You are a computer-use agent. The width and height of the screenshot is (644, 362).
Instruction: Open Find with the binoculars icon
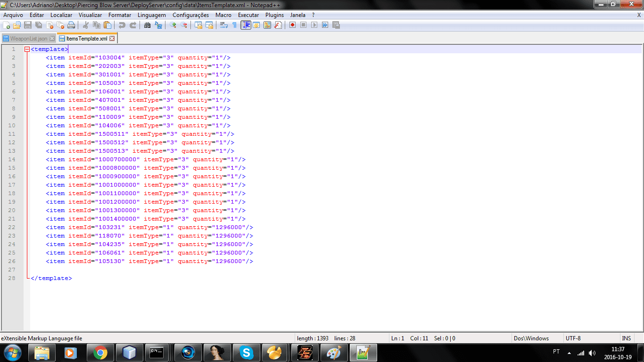pos(147,25)
